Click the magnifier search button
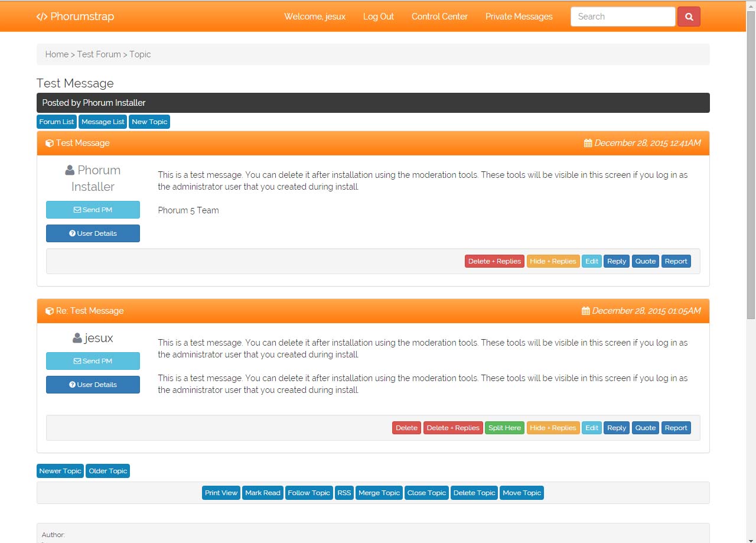The width and height of the screenshot is (756, 543). click(x=689, y=17)
